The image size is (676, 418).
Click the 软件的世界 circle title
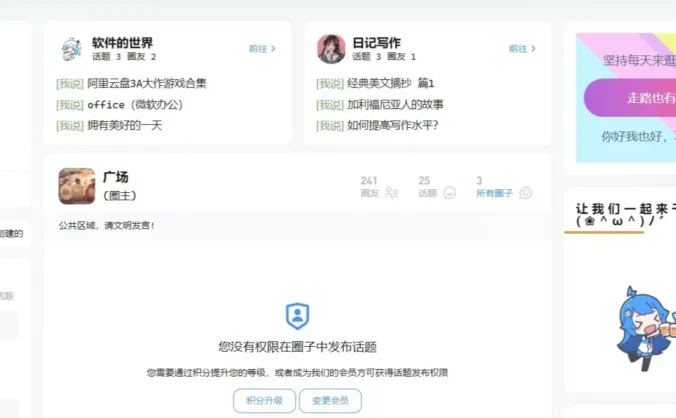pyautogui.click(x=122, y=43)
